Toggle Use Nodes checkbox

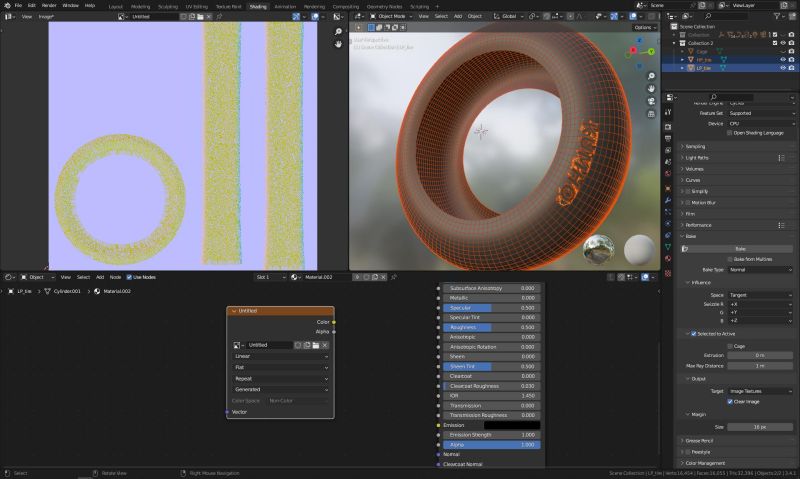[129, 278]
